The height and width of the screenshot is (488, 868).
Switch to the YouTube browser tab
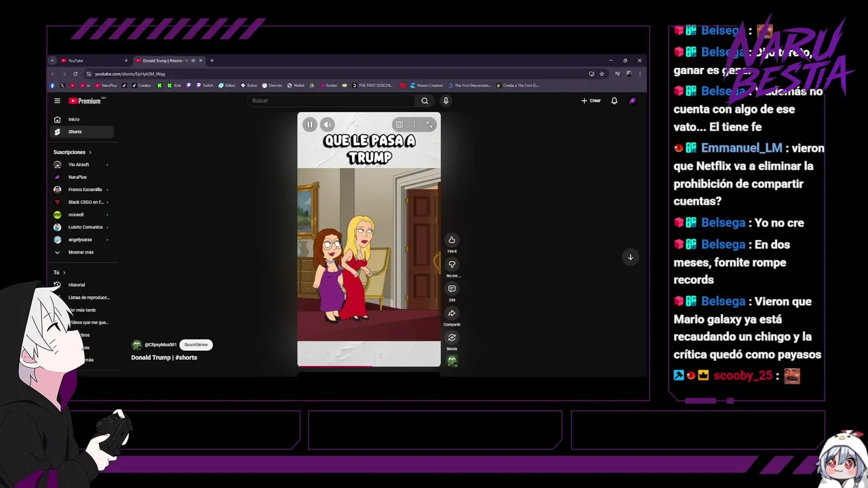click(94, 60)
